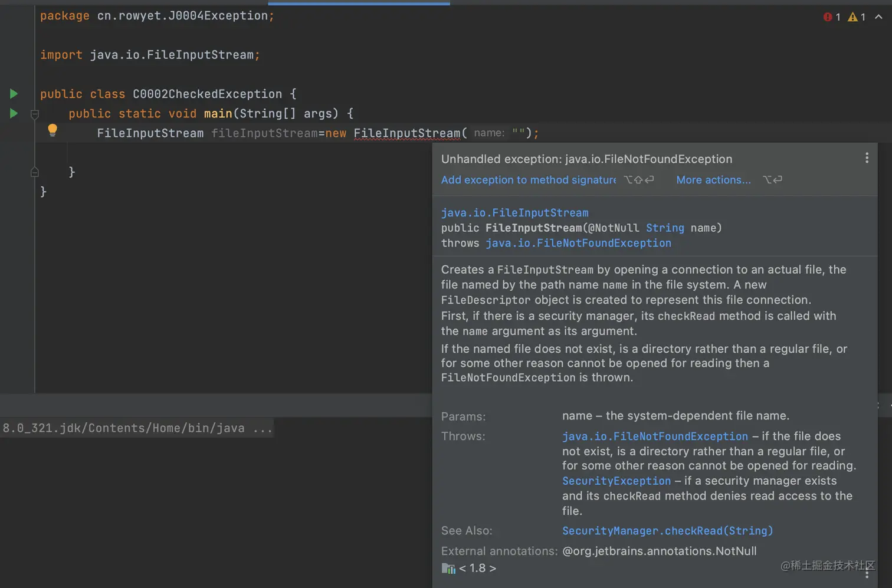Click Add exception to method signature
This screenshot has height=588, width=892.
click(528, 180)
